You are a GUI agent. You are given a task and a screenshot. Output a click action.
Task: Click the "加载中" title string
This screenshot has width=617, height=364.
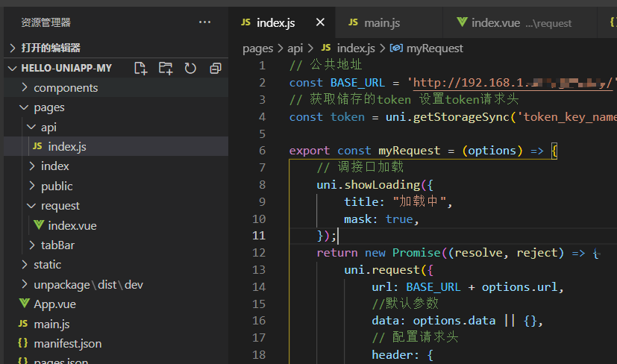tap(419, 201)
